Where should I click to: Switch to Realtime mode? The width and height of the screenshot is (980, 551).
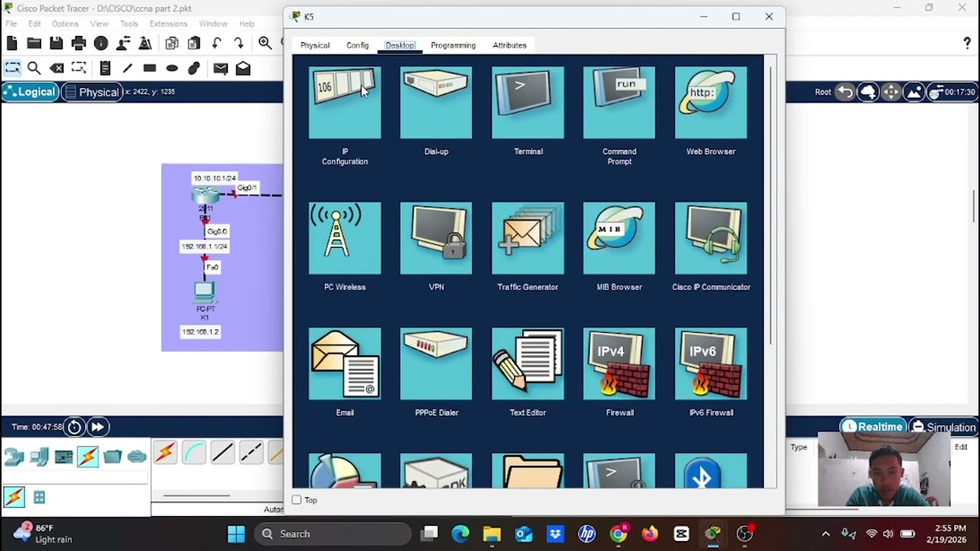[872, 427]
